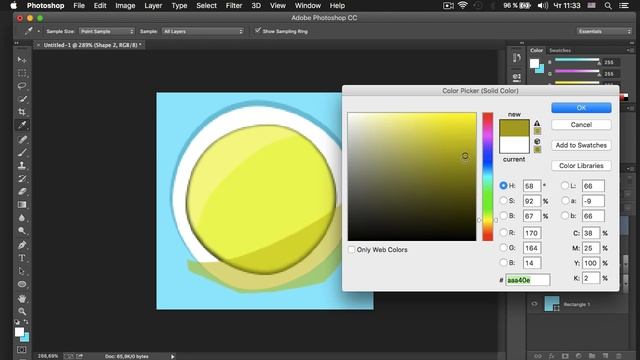Click the current color white swatch
This screenshot has height=360, width=640.
pyautogui.click(x=514, y=145)
